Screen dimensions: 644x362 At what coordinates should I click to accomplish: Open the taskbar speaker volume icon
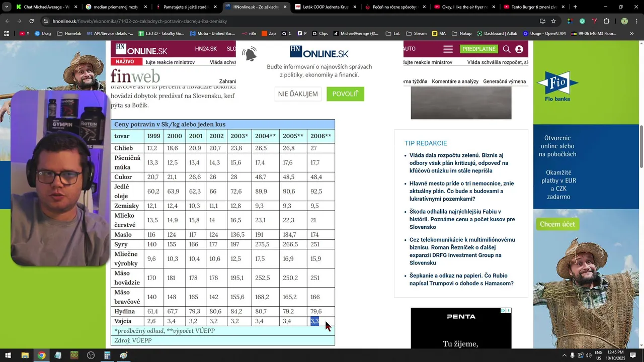click(588, 355)
